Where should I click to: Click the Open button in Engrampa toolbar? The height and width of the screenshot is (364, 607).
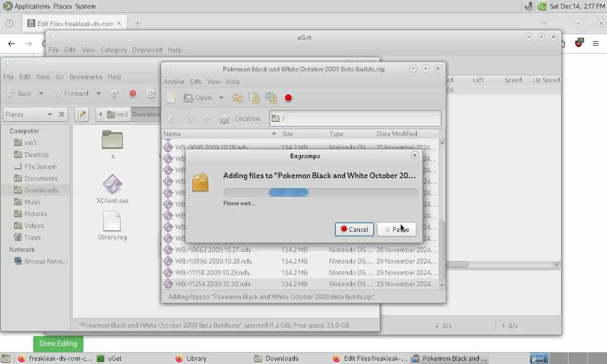[x=198, y=98]
